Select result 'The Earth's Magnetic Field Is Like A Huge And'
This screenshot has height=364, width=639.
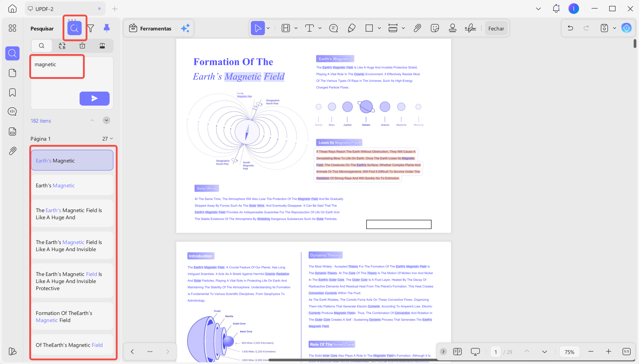72,214
